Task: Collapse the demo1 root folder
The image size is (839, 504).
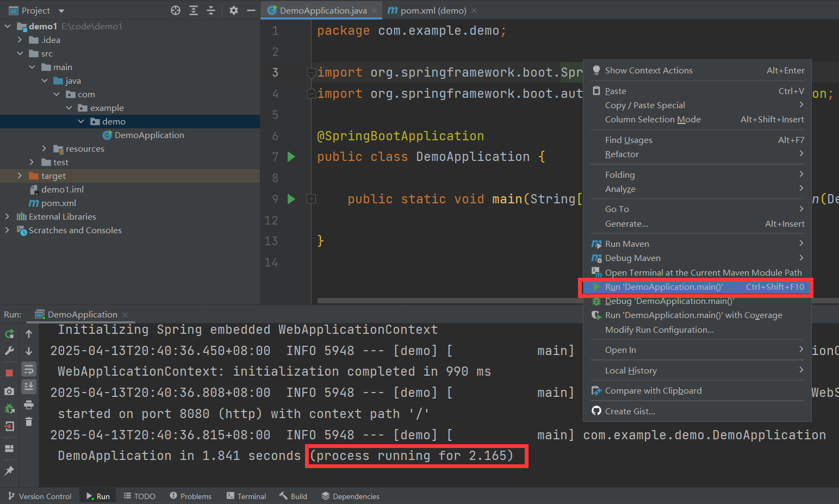Action: pos(8,26)
